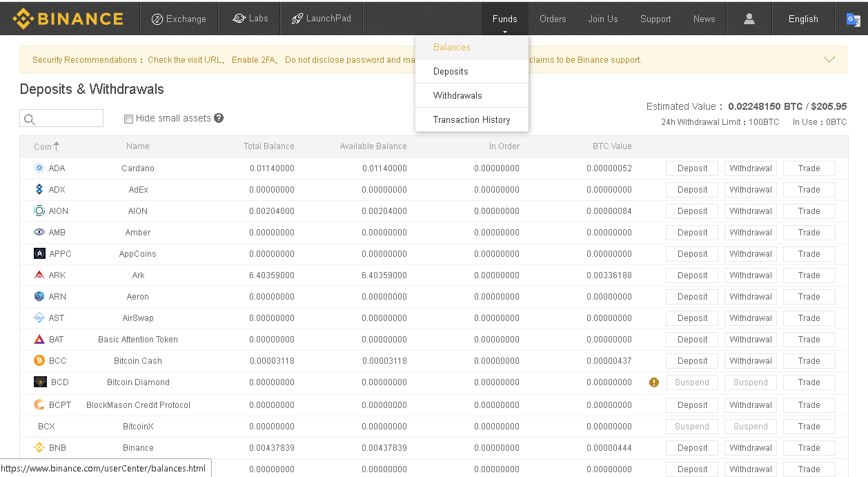Go to Exchange page
The image size is (868, 477).
pyautogui.click(x=179, y=19)
